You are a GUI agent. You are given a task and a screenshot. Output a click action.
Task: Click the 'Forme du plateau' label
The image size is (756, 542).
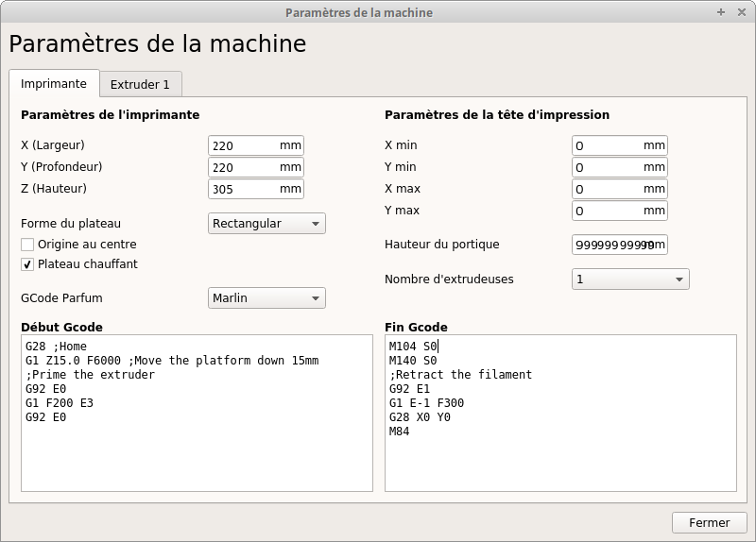point(71,224)
